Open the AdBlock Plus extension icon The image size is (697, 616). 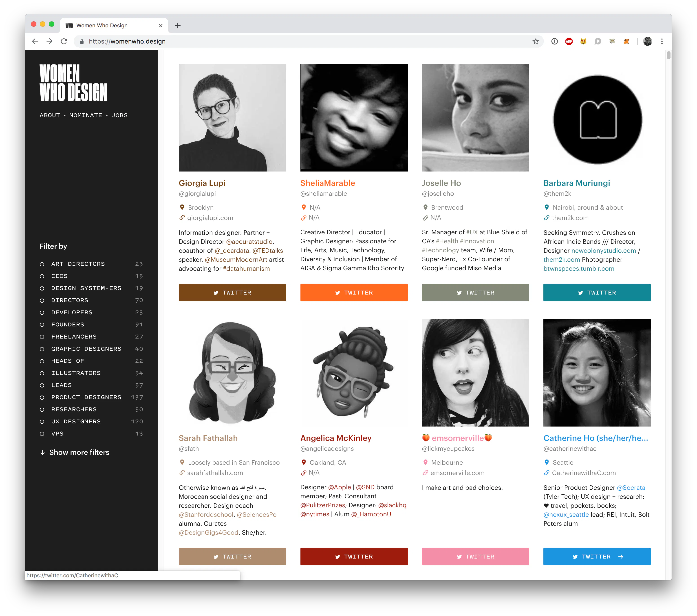pos(569,41)
